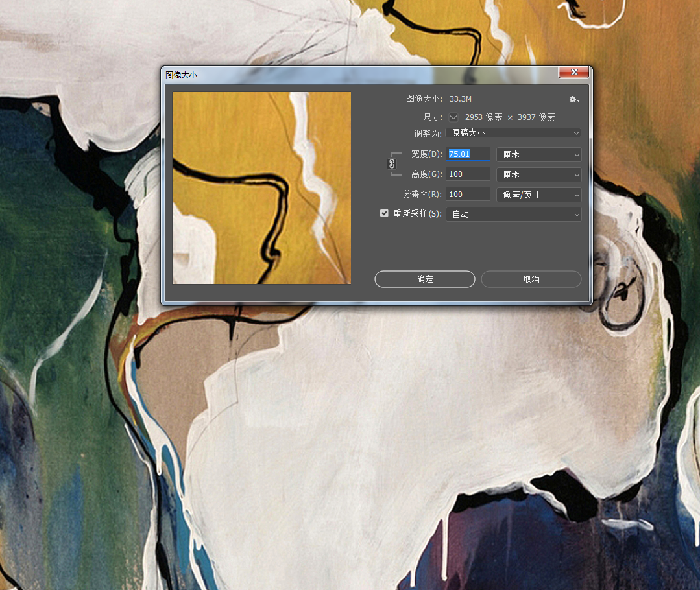Click the 宽度 input field showing 75.01

tap(468, 154)
